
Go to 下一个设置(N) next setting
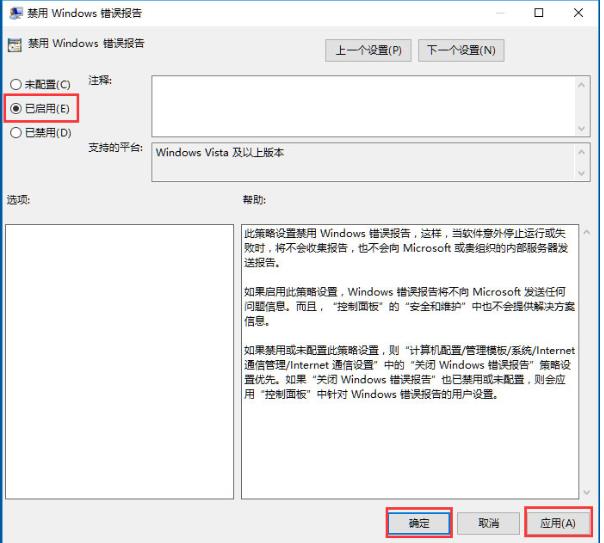pyautogui.click(x=461, y=50)
